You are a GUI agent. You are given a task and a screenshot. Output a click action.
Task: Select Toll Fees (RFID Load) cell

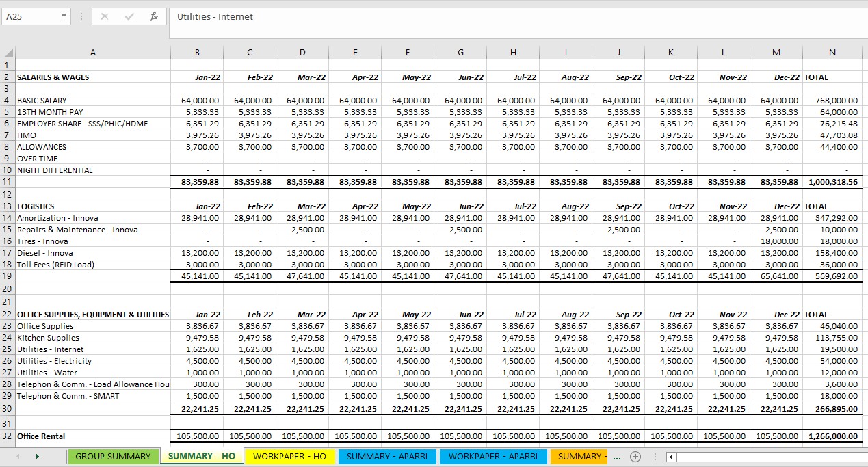click(x=93, y=265)
